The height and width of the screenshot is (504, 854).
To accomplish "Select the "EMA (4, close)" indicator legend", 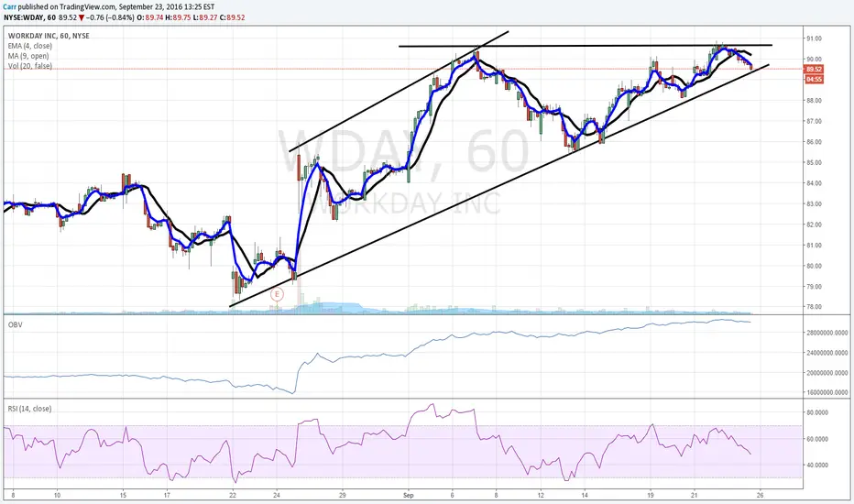I will pyautogui.click(x=30, y=46).
